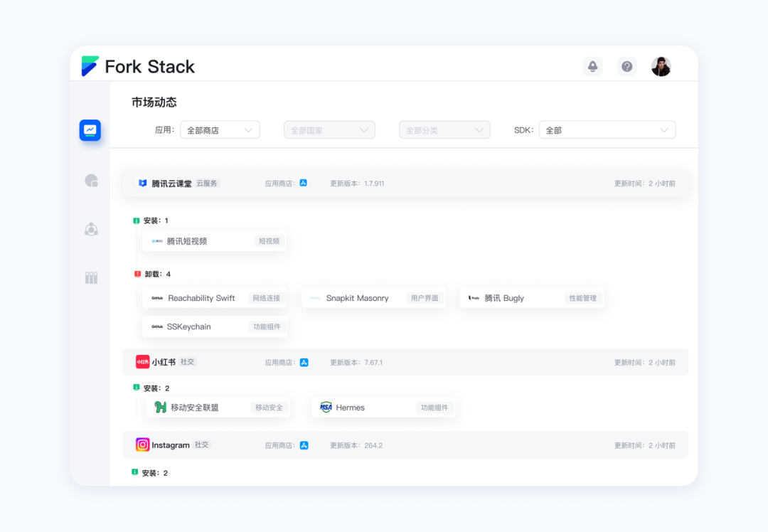Click the 移动安全 category tag
Image resolution: width=768 pixels, height=532 pixels.
[269, 407]
